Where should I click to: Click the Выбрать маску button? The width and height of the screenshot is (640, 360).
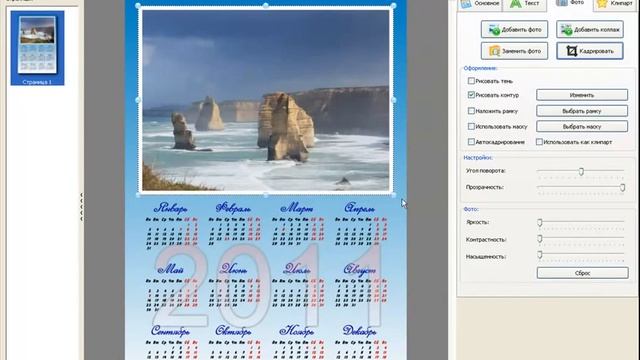tap(582, 127)
